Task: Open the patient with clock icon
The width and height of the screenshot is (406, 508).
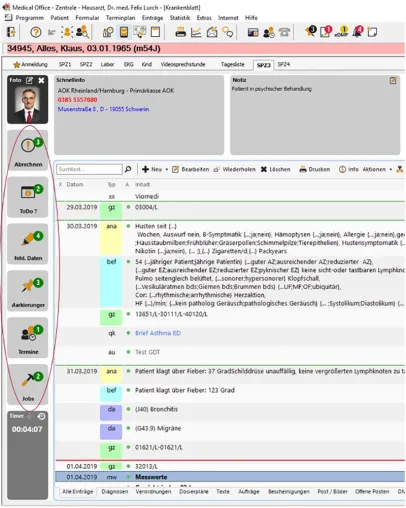Action: 269,32
